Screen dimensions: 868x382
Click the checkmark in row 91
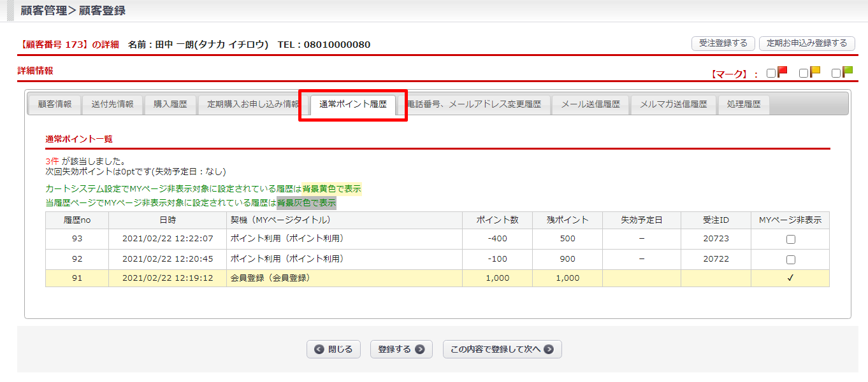click(x=790, y=278)
